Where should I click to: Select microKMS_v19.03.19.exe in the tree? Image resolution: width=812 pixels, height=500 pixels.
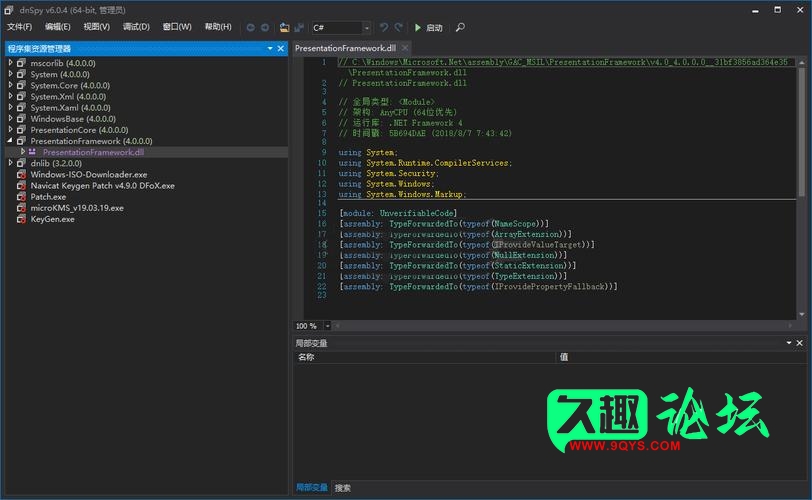[77, 208]
